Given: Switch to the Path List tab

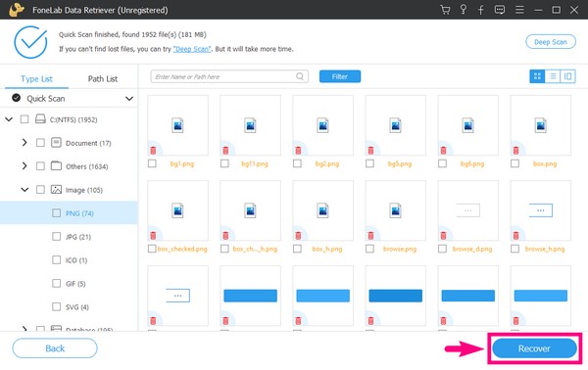Looking at the screenshot, I should click(102, 78).
